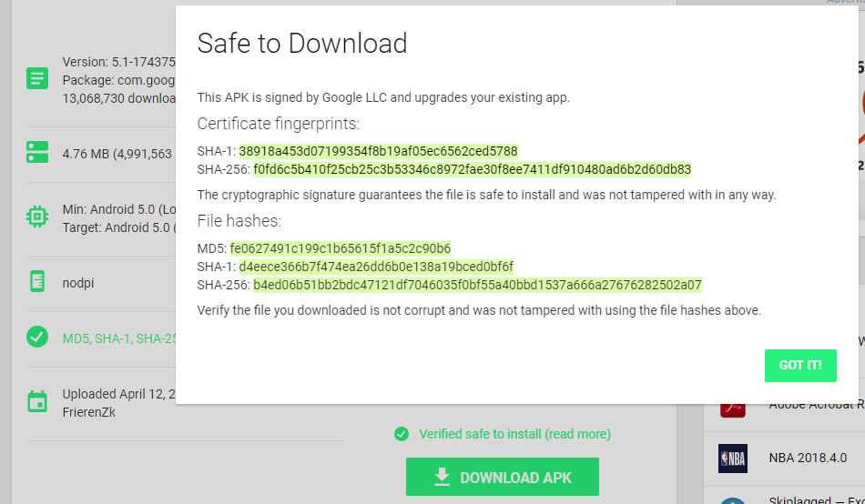Click the file size storage icon
The width and height of the screenshot is (865, 504).
click(37, 152)
